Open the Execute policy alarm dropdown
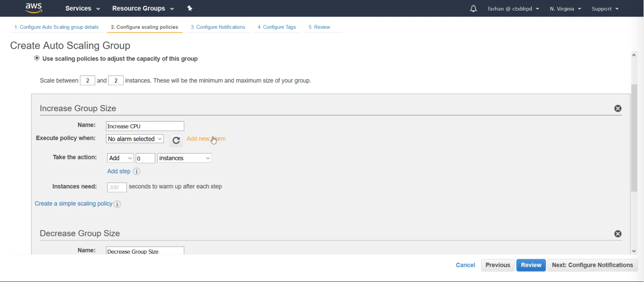Viewport: 644px width, 282px height. pyautogui.click(x=135, y=139)
